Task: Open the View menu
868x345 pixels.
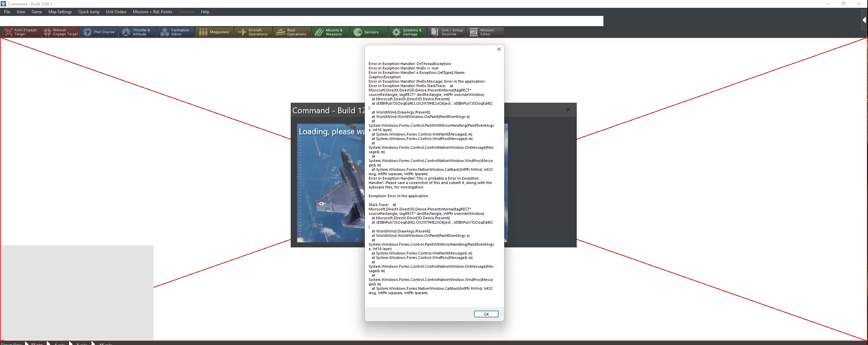Action: click(21, 12)
